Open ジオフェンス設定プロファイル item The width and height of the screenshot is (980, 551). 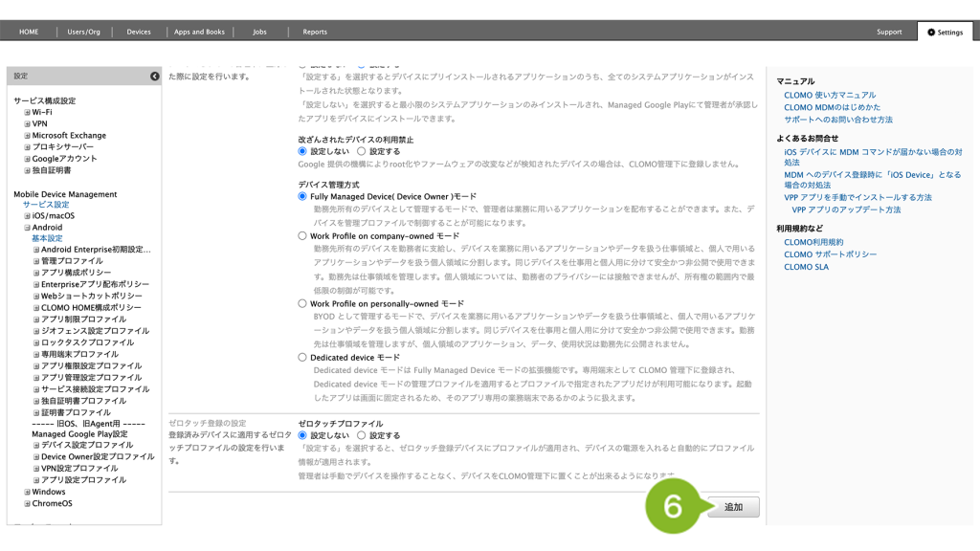pyautogui.click(x=95, y=331)
